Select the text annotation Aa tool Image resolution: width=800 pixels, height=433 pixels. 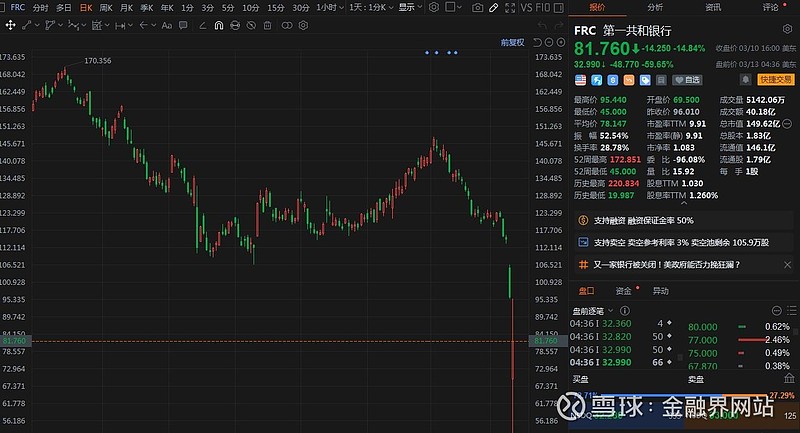click(166, 26)
